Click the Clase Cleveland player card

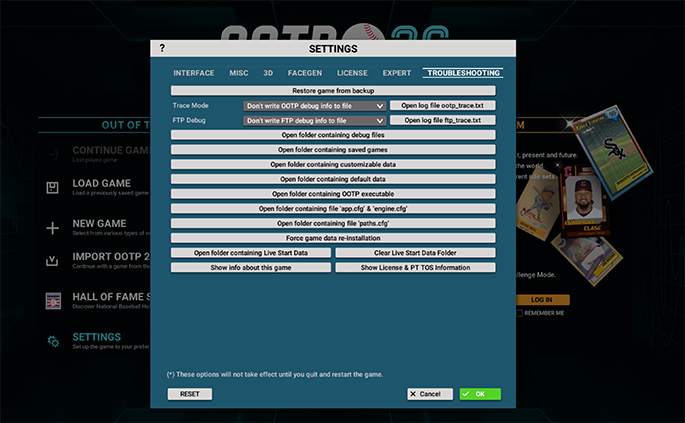click(x=584, y=201)
